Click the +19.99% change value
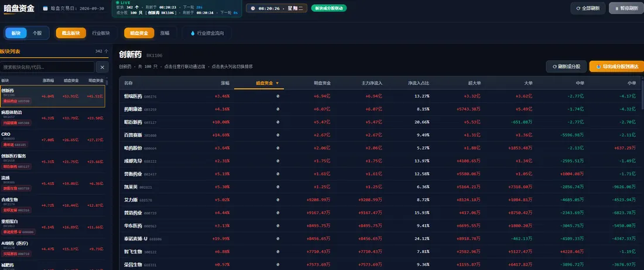The width and height of the screenshot is (644, 270). point(221,239)
